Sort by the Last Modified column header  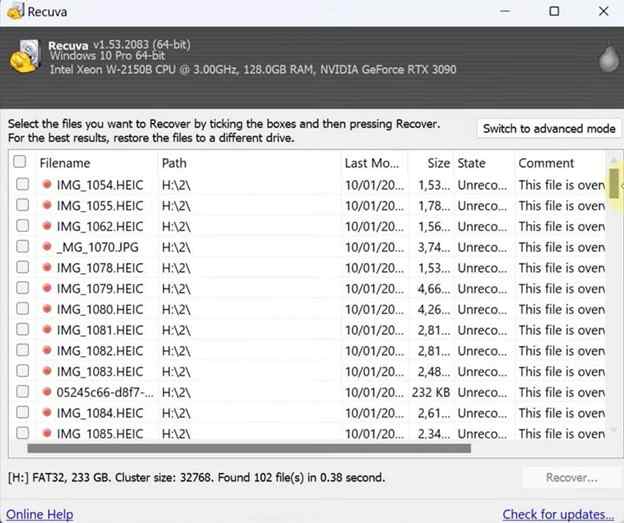(374, 163)
